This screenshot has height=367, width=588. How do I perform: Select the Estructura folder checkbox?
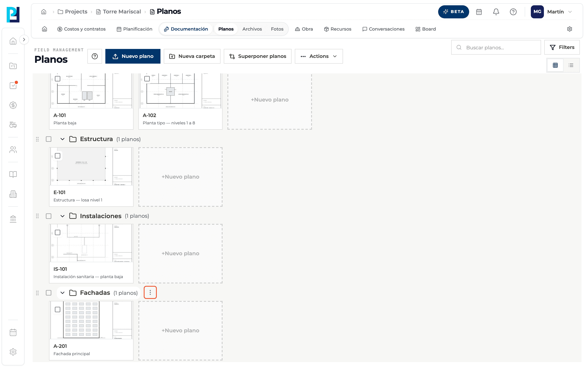49,139
